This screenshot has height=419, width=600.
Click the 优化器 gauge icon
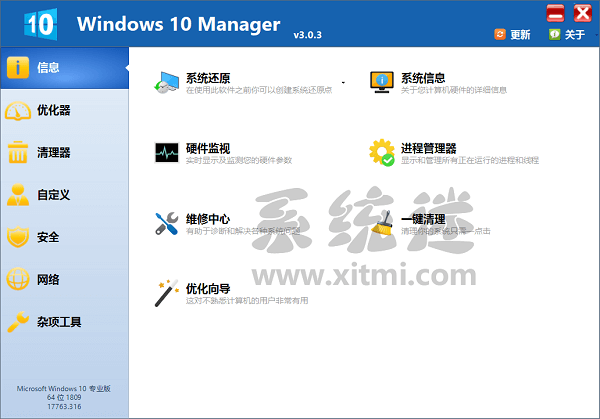click(18, 111)
